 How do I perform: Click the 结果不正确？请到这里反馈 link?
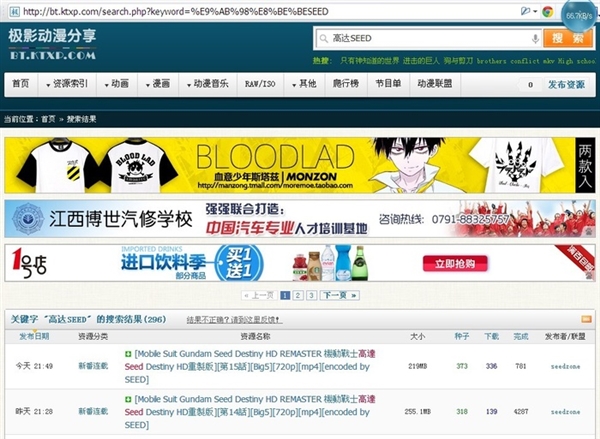[234, 320]
